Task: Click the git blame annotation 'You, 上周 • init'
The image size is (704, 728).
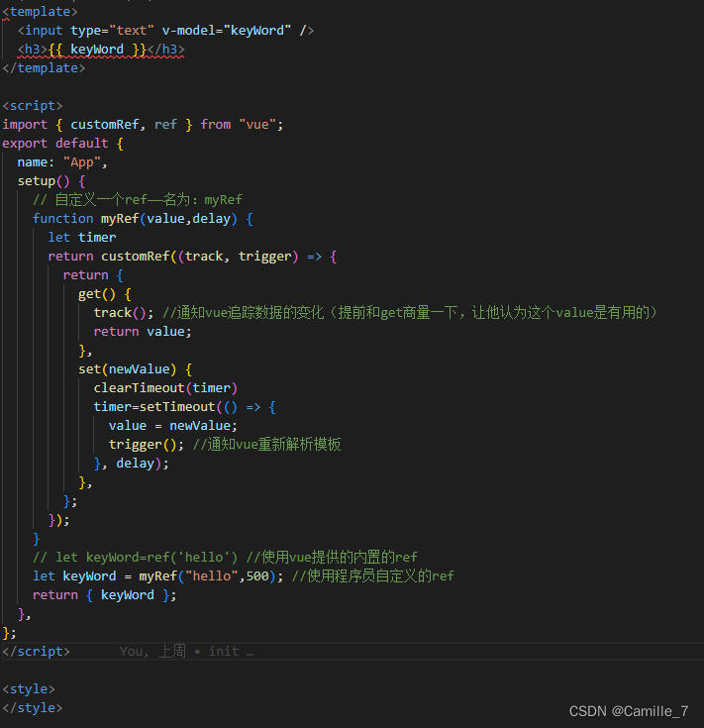Action: pyautogui.click(x=186, y=652)
